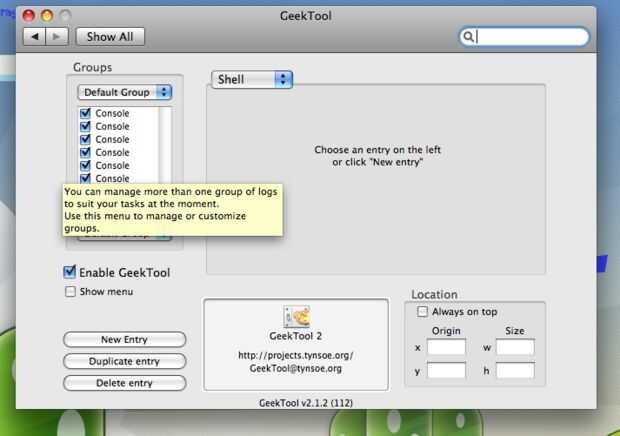
Task: Click the Console list scrollbar
Action: point(165,145)
